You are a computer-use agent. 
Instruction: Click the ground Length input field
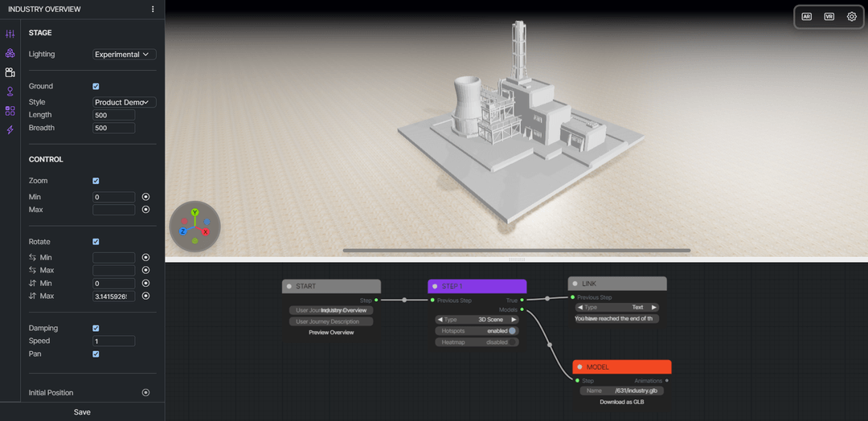click(x=113, y=115)
